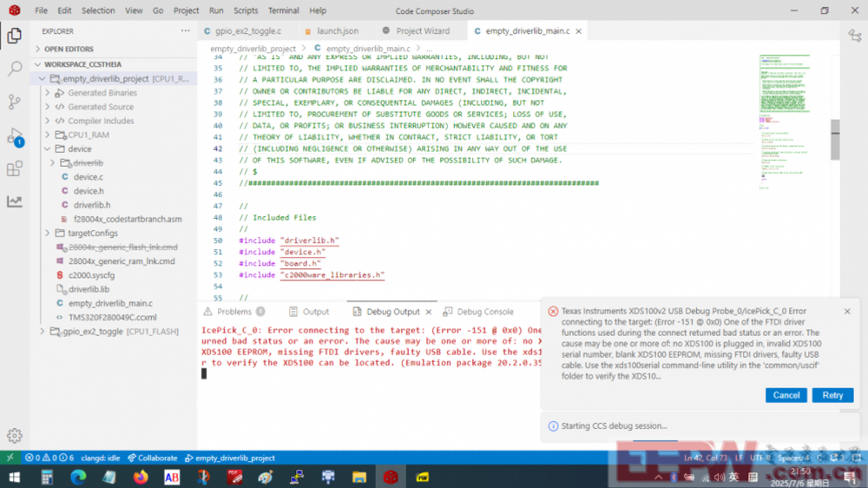Screen dimensions: 868x488
Task: Select active project empty_driverlib_project in status bar
Action: [230, 458]
